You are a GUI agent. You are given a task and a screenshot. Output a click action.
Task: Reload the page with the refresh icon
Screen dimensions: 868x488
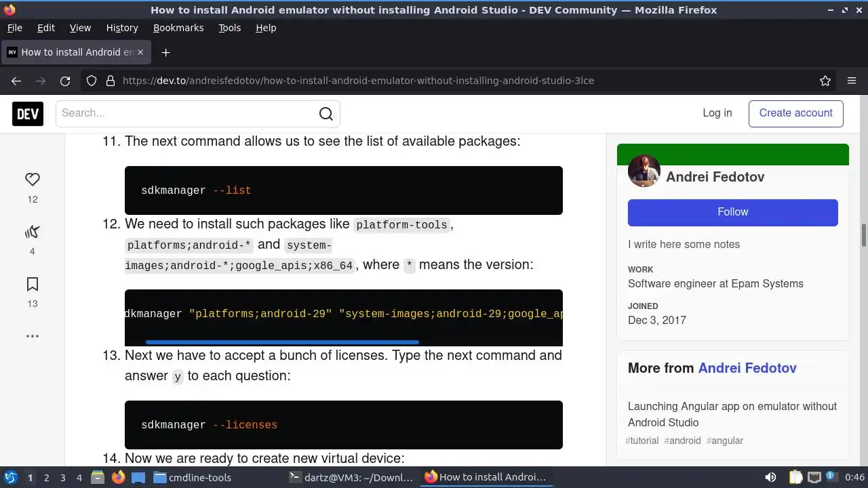pyautogui.click(x=65, y=81)
